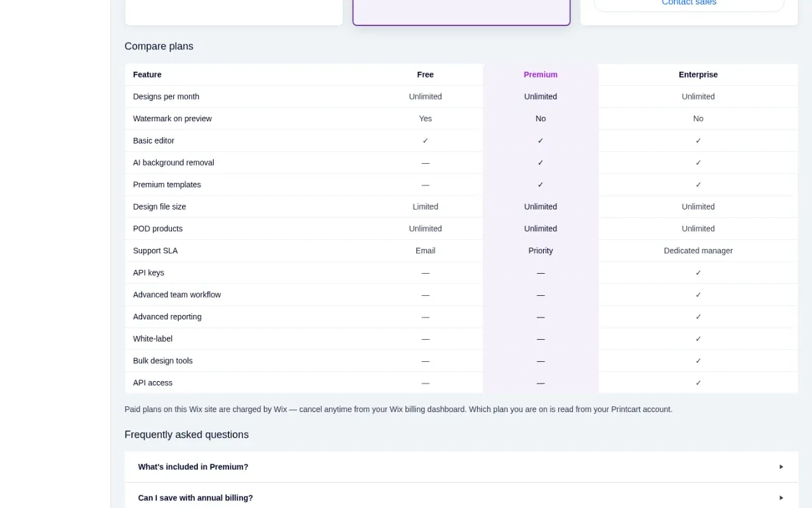Click the "Limited" value for Design file size

click(425, 207)
